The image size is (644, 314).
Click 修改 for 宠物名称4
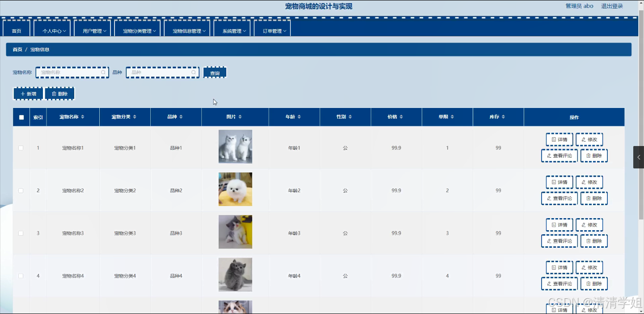(589, 267)
